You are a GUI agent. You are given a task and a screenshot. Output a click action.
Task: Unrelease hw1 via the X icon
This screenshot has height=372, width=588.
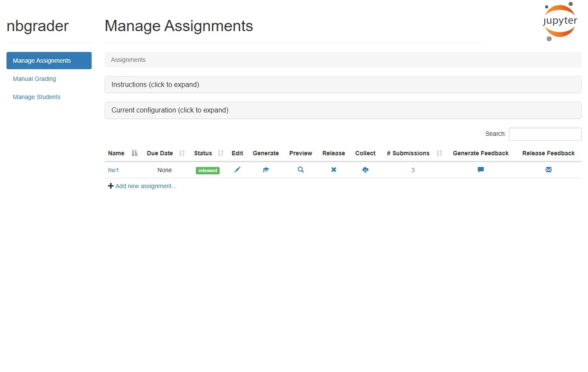(x=334, y=170)
